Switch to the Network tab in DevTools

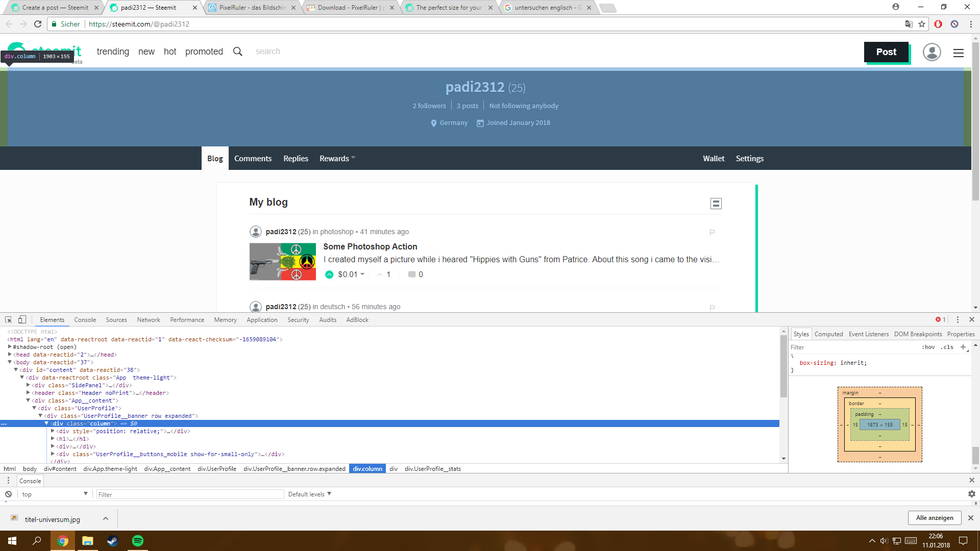(148, 319)
